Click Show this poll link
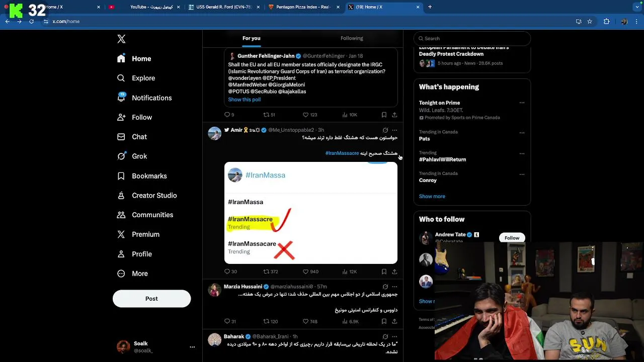This screenshot has width=644, height=362. 245,100
